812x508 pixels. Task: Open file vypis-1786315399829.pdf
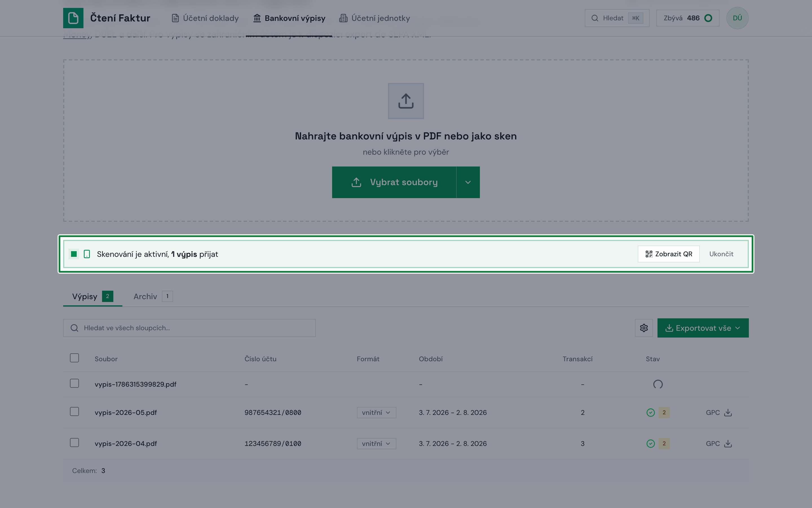(136, 384)
